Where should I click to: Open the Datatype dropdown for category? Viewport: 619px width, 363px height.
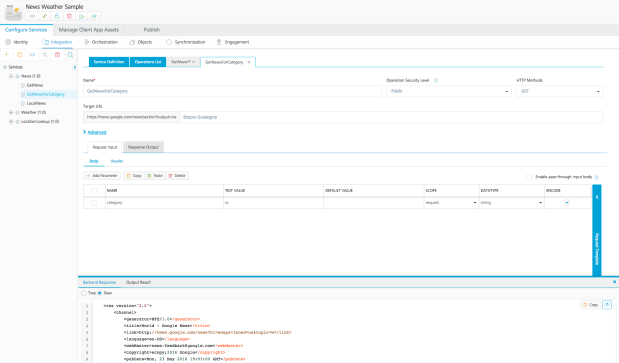(512, 202)
